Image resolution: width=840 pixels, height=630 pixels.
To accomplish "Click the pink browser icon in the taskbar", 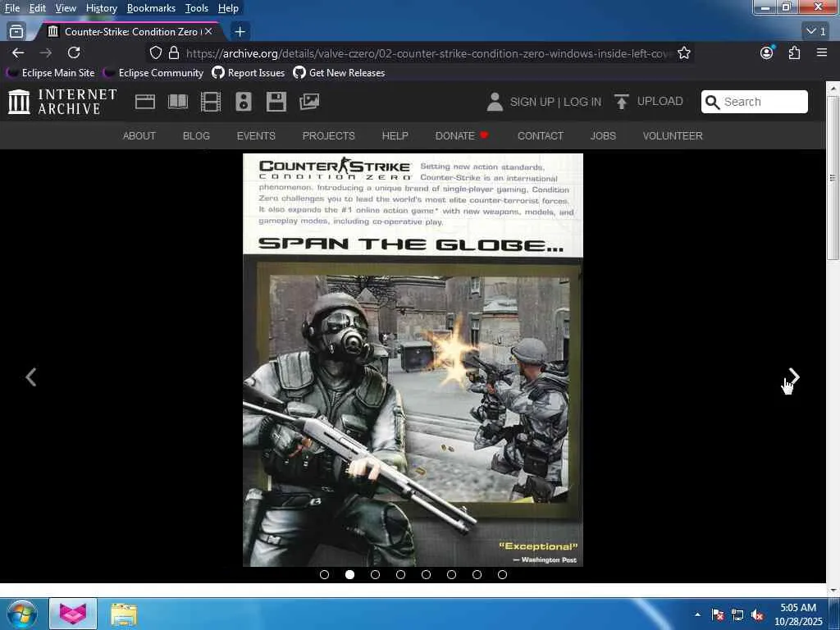I will coord(73,614).
